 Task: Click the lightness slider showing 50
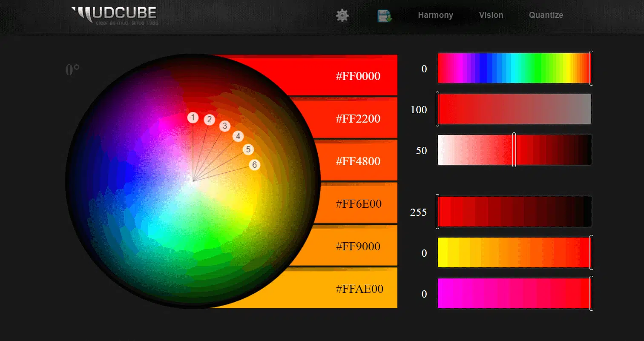tap(515, 150)
